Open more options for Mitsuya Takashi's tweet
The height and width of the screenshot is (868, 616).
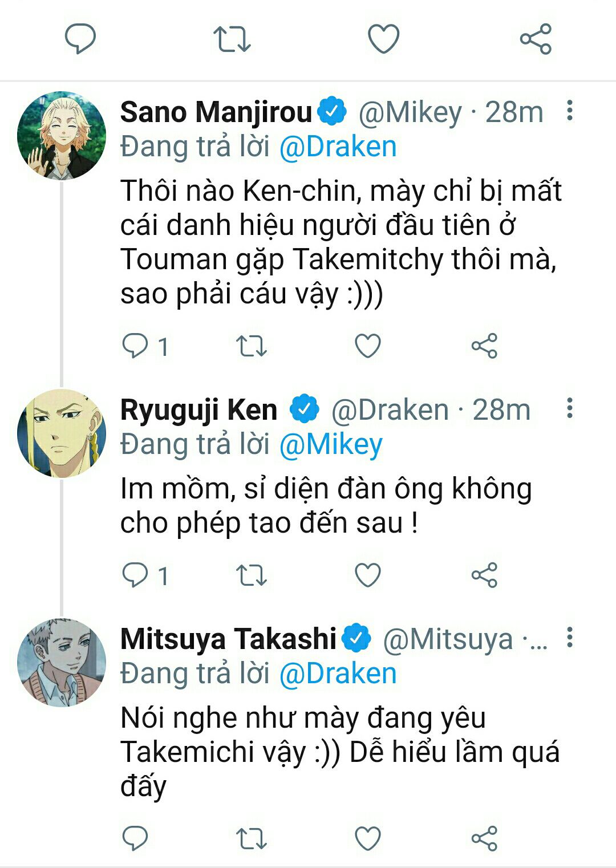click(x=569, y=638)
